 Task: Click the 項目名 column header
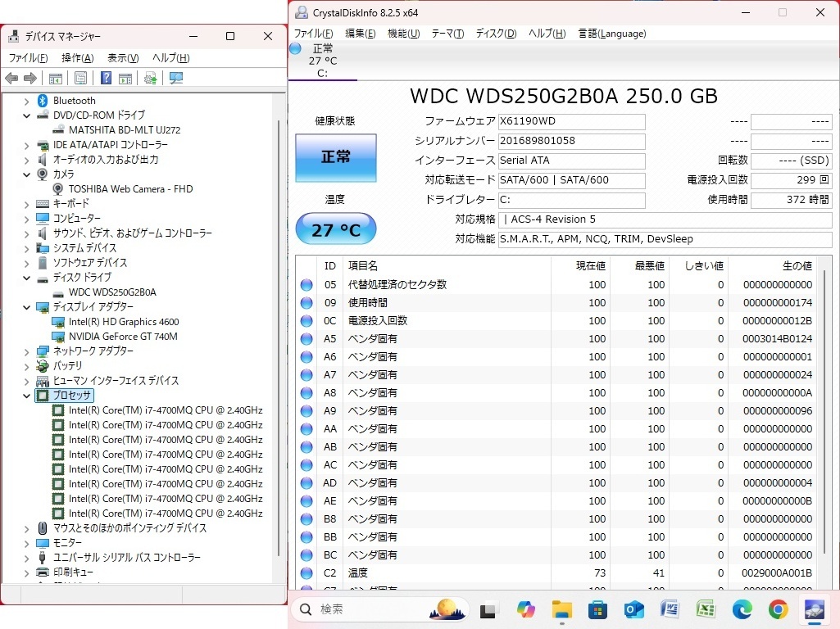(363, 265)
